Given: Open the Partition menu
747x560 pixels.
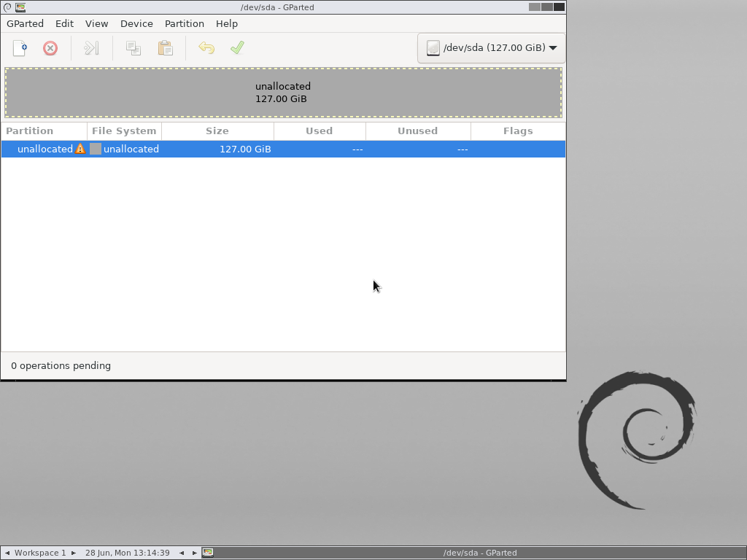Looking at the screenshot, I should [x=185, y=23].
